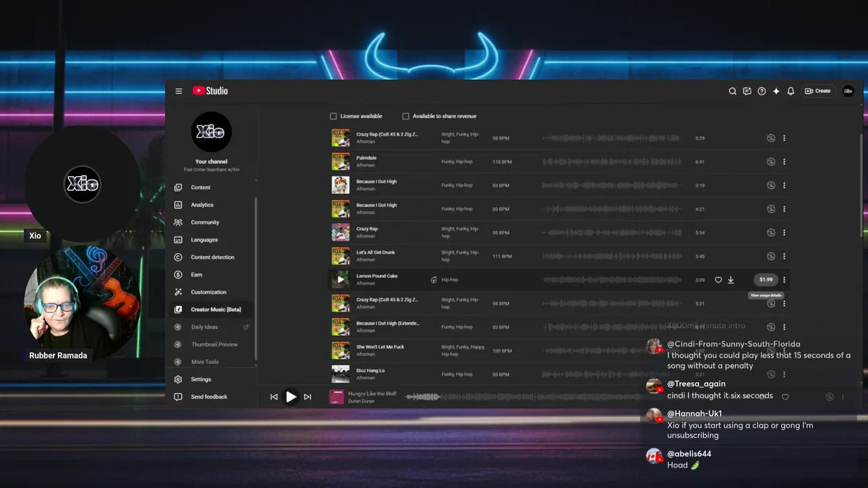Click the external-link icon beside Daily Ideas

tap(246, 327)
